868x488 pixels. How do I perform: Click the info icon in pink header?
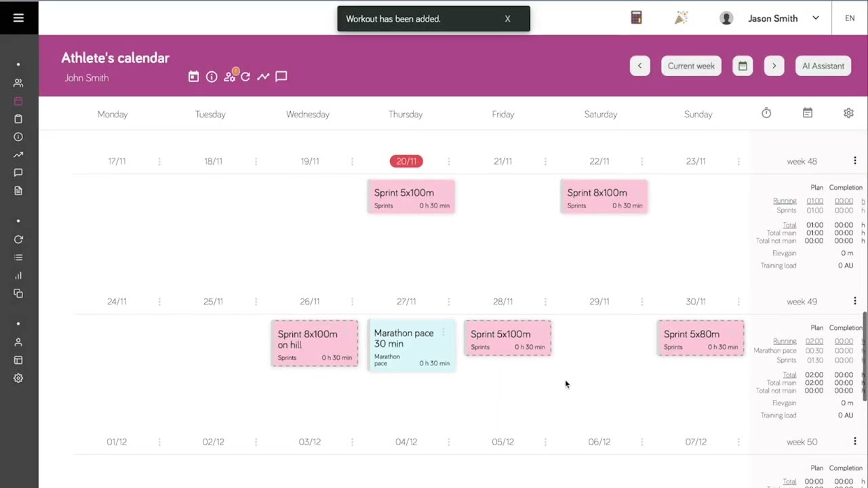pos(212,77)
